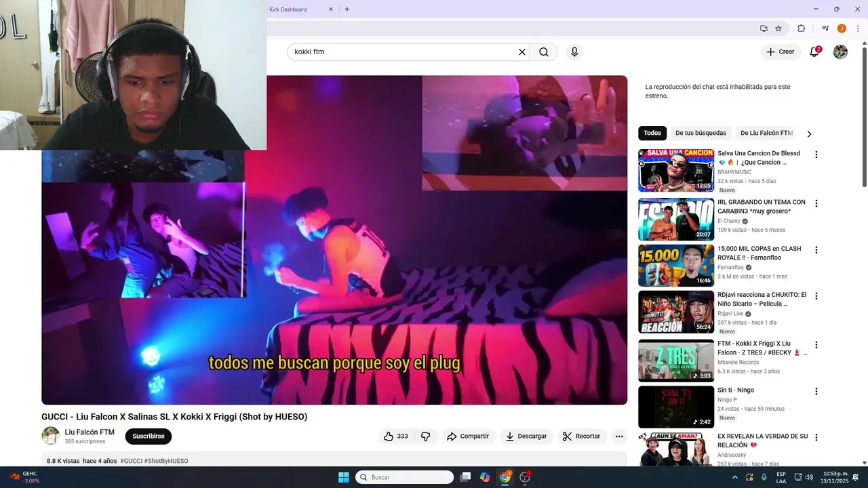Click the video player area
The height and width of the screenshot is (488, 868).
(334, 240)
